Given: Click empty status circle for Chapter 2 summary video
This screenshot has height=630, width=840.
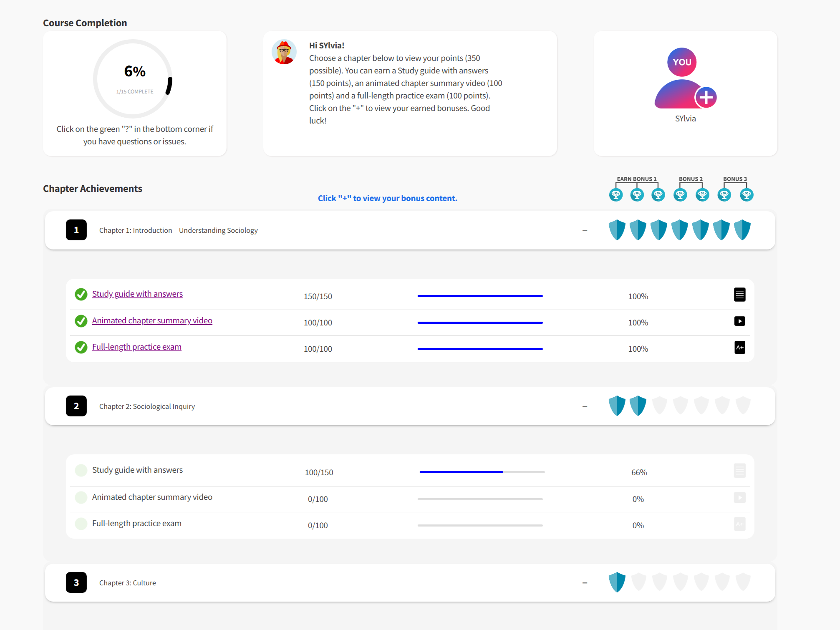Looking at the screenshot, I should tap(81, 497).
